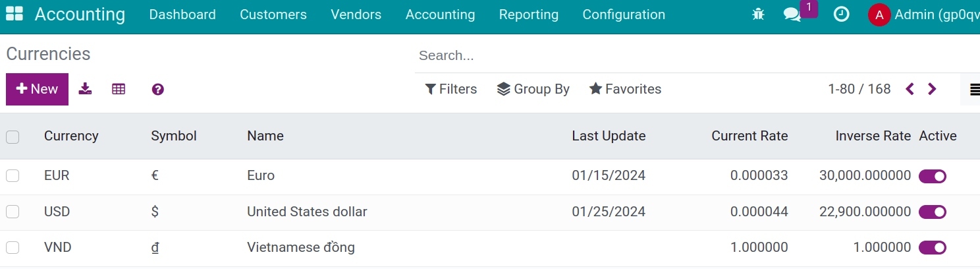This screenshot has width=980, height=269.
Task: Open the conversations chat icon
Action: tap(792, 14)
